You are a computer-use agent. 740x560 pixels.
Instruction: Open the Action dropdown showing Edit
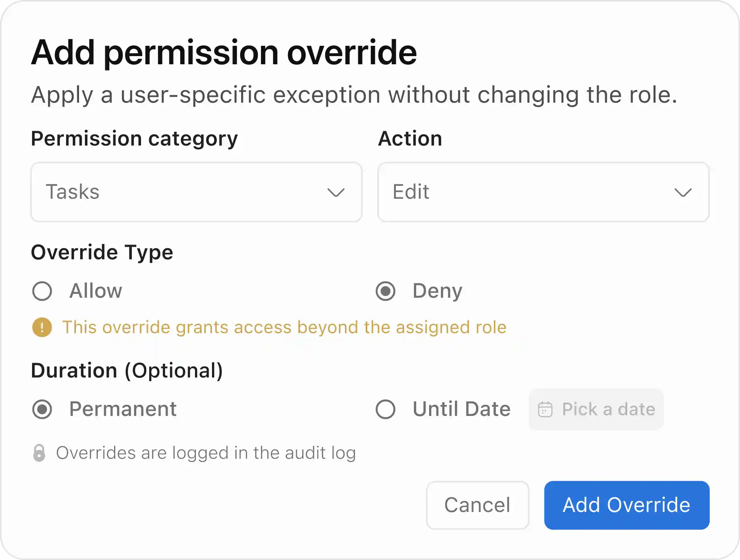click(x=543, y=192)
